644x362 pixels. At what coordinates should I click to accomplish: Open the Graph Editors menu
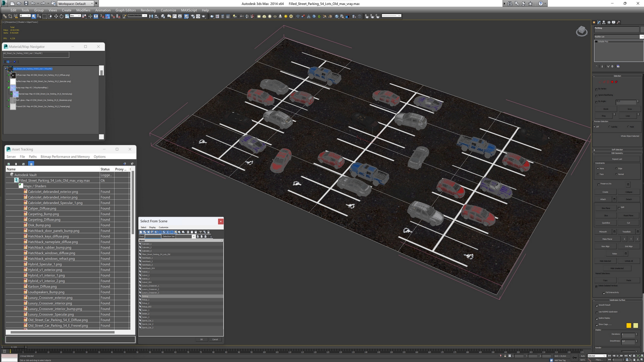[x=125, y=10]
